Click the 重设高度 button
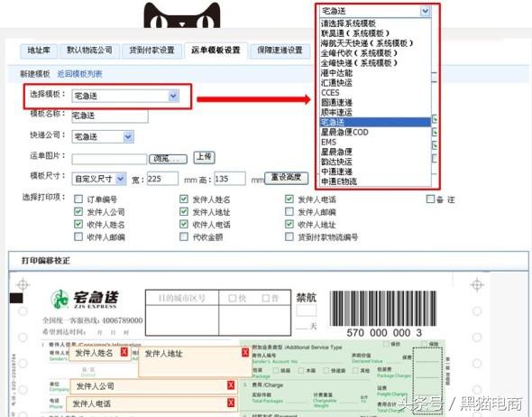Screen dimensions: 532x417 (286, 178)
